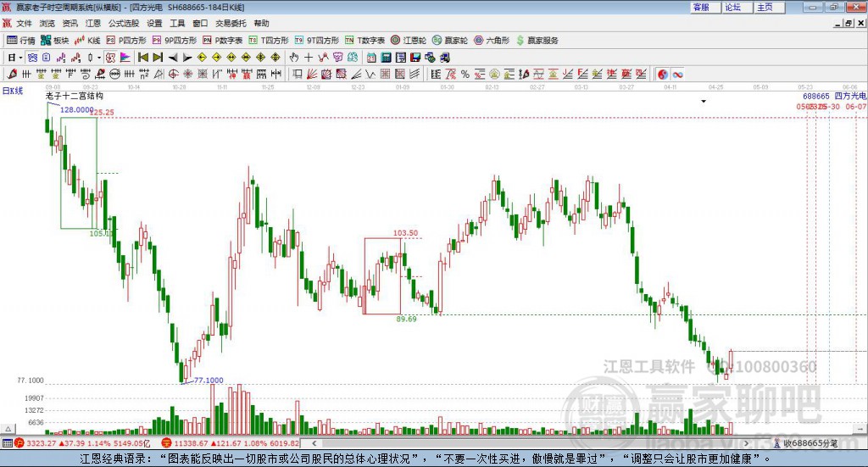Step chart left with black left arrow
This screenshot has width=868, height=467.
173,58
